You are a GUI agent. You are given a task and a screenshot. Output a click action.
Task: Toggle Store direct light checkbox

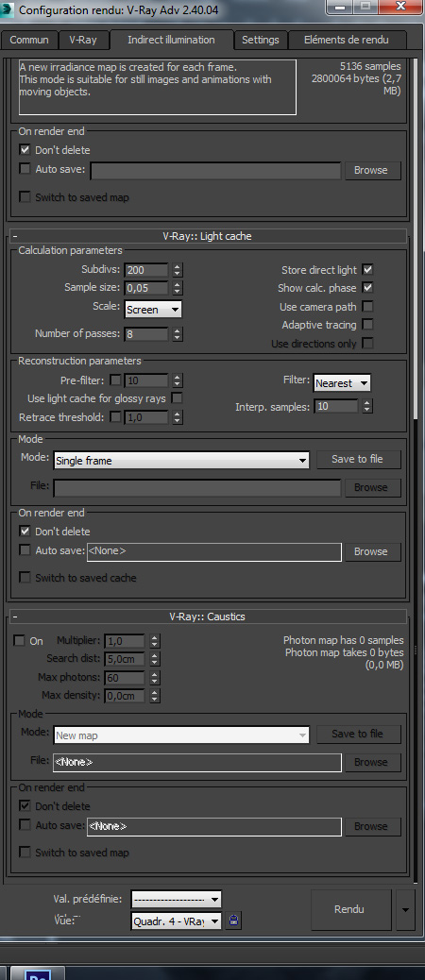(368, 270)
